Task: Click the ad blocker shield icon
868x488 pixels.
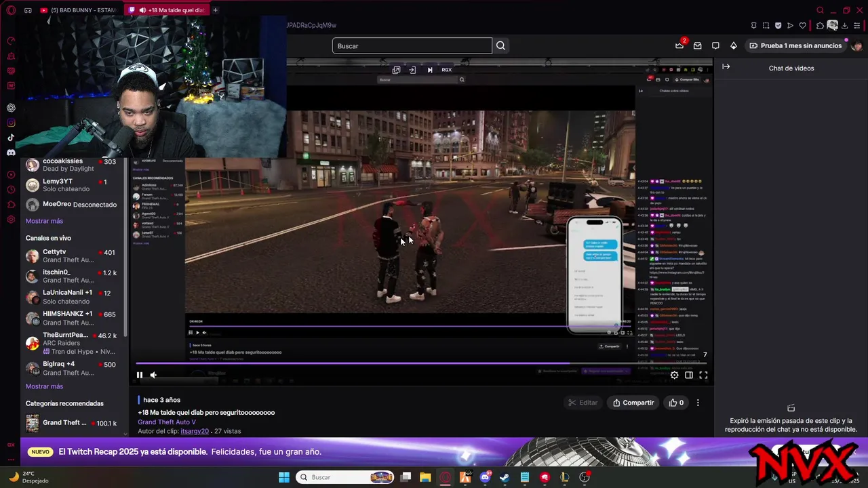Action: [778, 26]
